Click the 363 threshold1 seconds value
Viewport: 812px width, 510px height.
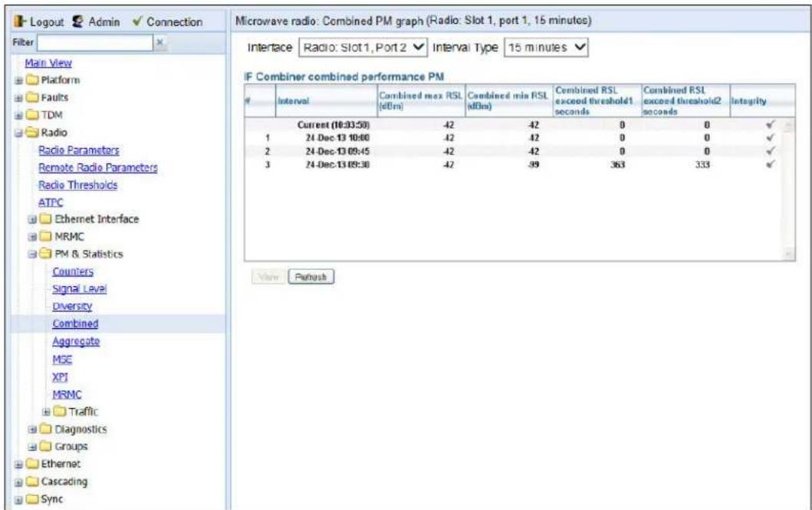pos(617,165)
